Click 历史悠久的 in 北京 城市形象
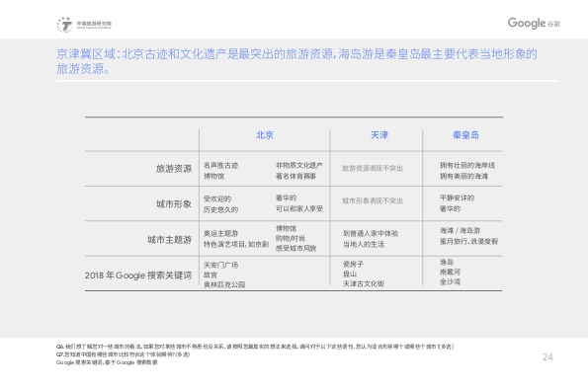This screenshot has width=588, height=391. pos(220,209)
